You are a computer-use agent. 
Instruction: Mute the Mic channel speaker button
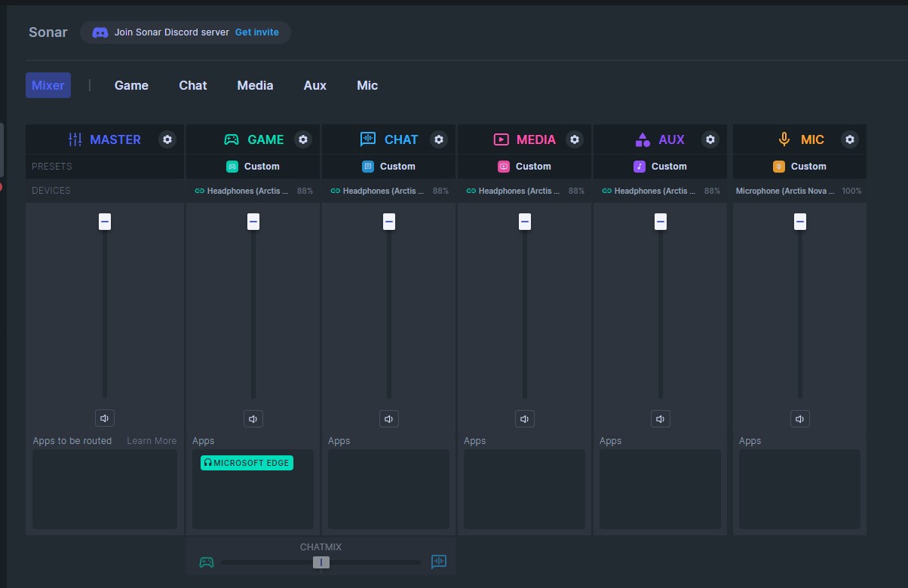pos(800,418)
